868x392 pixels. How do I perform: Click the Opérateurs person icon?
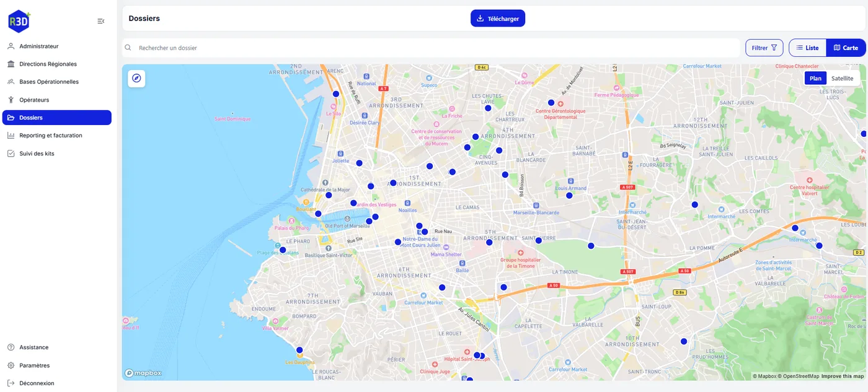point(11,100)
